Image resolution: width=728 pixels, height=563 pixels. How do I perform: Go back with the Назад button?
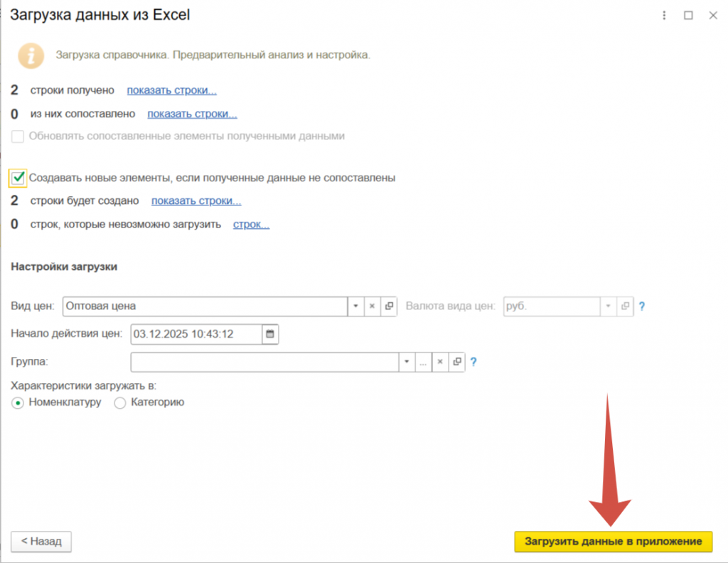41,542
